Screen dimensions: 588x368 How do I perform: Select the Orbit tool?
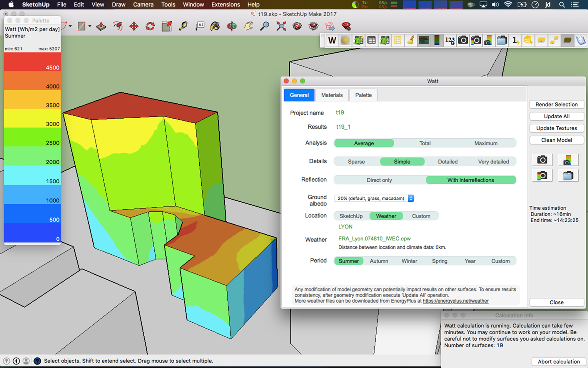(232, 26)
